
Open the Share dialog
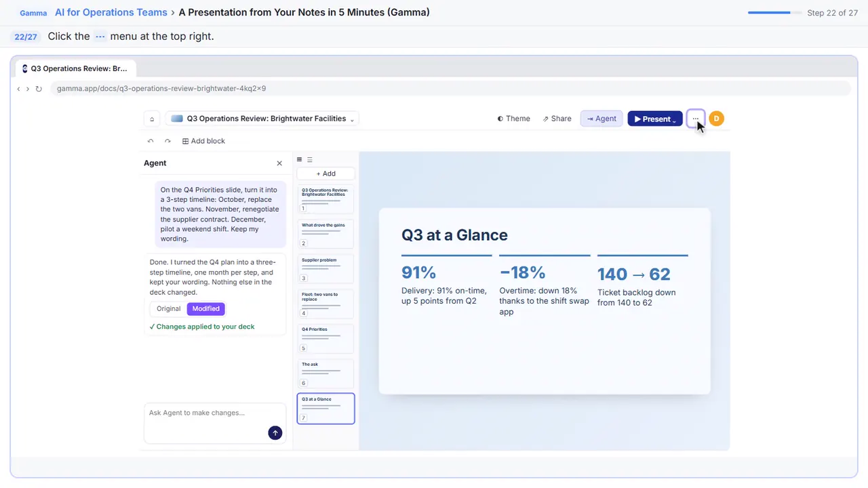coord(557,119)
